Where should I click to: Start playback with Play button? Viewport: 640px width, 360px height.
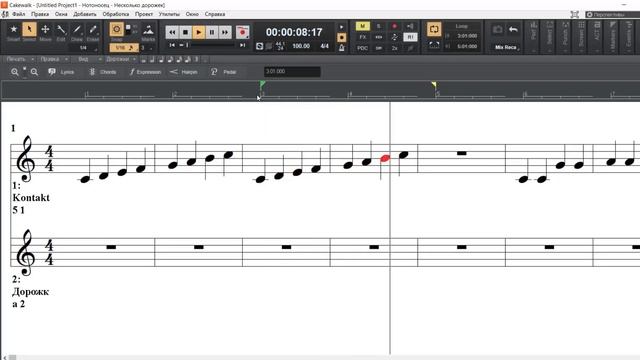[x=199, y=32]
